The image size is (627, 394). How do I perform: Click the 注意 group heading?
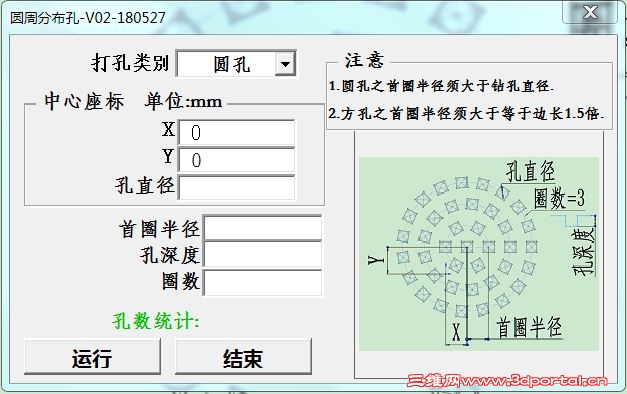pyautogui.click(x=365, y=60)
